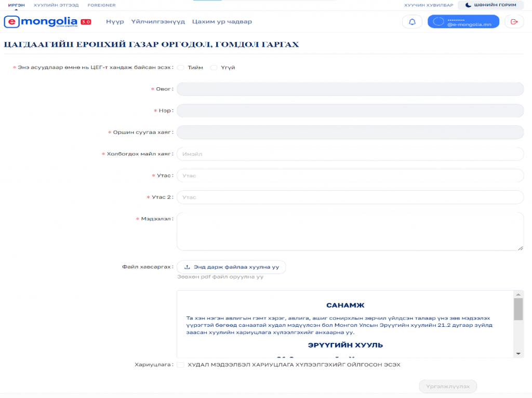The height and width of the screenshot is (398, 532).
Task: Open the Цахим ур чадвар menu
Action: click(x=222, y=22)
